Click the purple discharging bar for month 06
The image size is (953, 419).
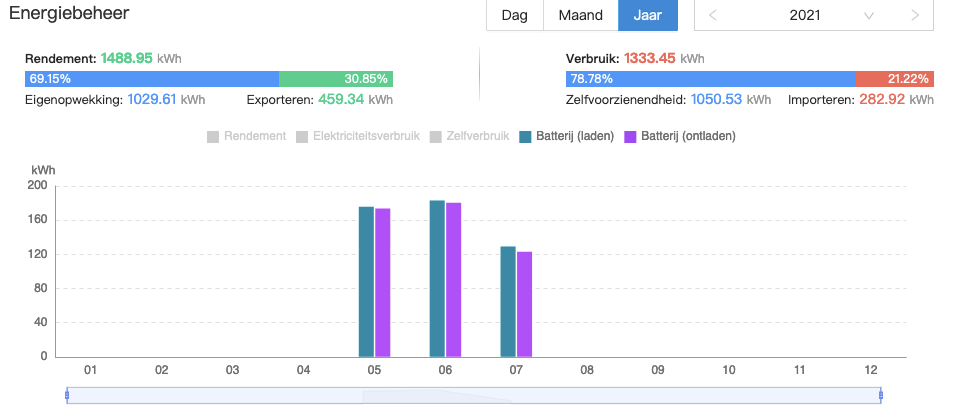pos(454,279)
